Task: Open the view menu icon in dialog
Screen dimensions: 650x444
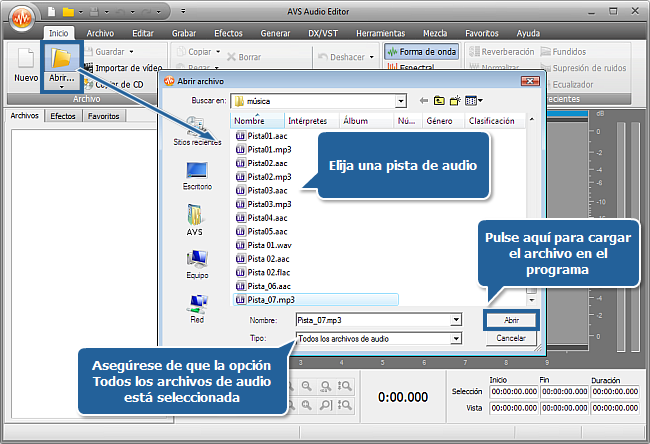Action: point(473,101)
